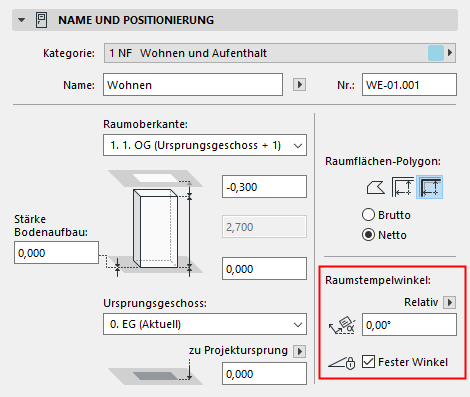
Task: Click the elevation to project origin diagram
Action: [155, 373]
